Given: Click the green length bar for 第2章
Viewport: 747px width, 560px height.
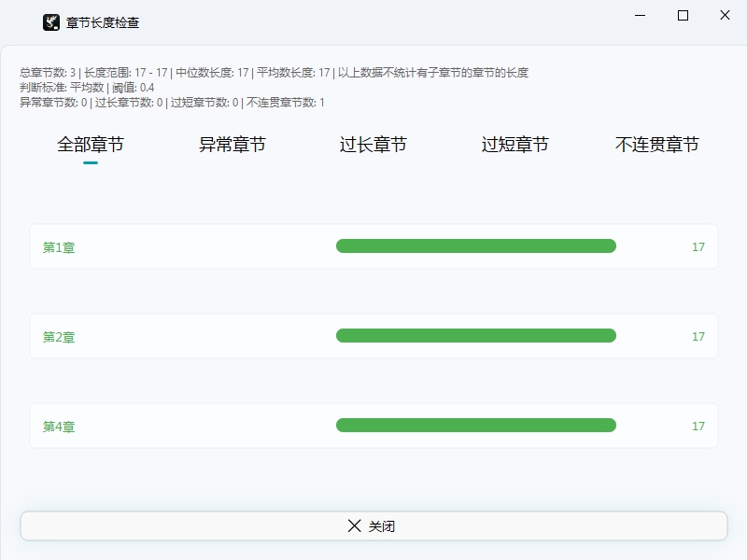Looking at the screenshot, I should 476,336.
